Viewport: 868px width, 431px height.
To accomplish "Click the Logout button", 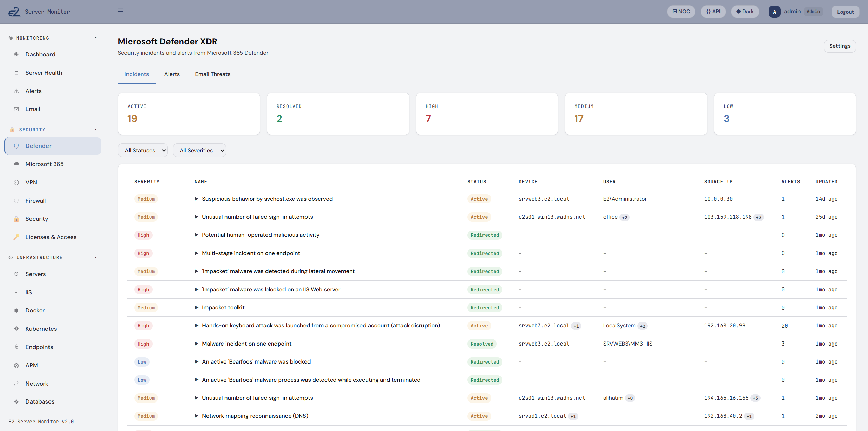I will pyautogui.click(x=845, y=11).
